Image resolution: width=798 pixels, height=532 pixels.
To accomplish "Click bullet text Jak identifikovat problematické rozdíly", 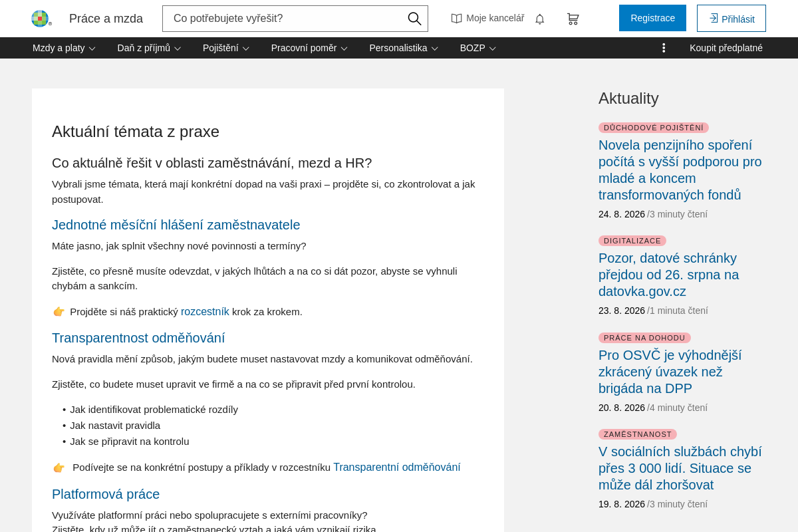I will tap(154, 410).
